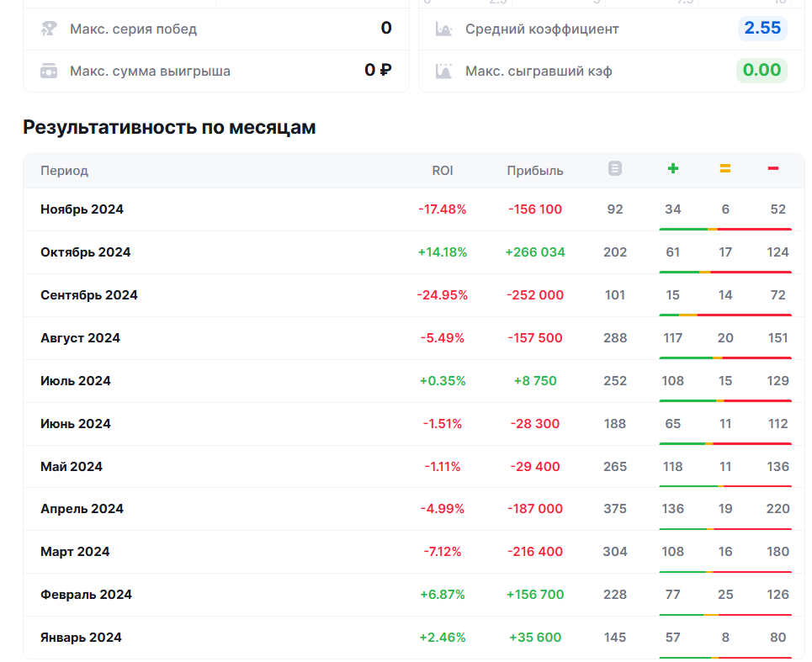Viewport: 812px width, 662px height.
Task: Click the +266 034 profit value
Action: tap(535, 252)
